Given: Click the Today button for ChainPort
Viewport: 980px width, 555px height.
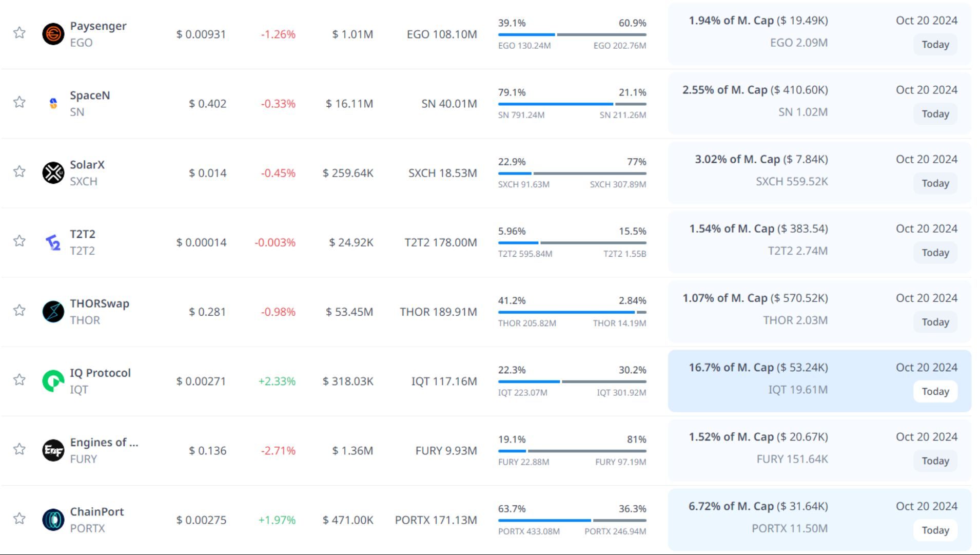Looking at the screenshot, I should (x=935, y=530).
